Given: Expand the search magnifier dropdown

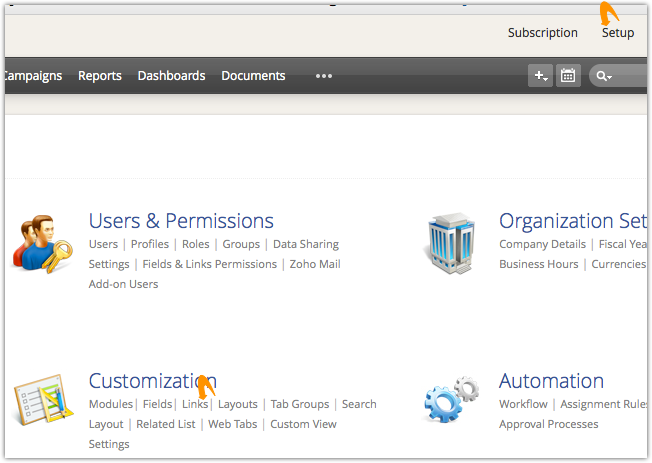Looking at the screenshot, I should click(603, 76).
